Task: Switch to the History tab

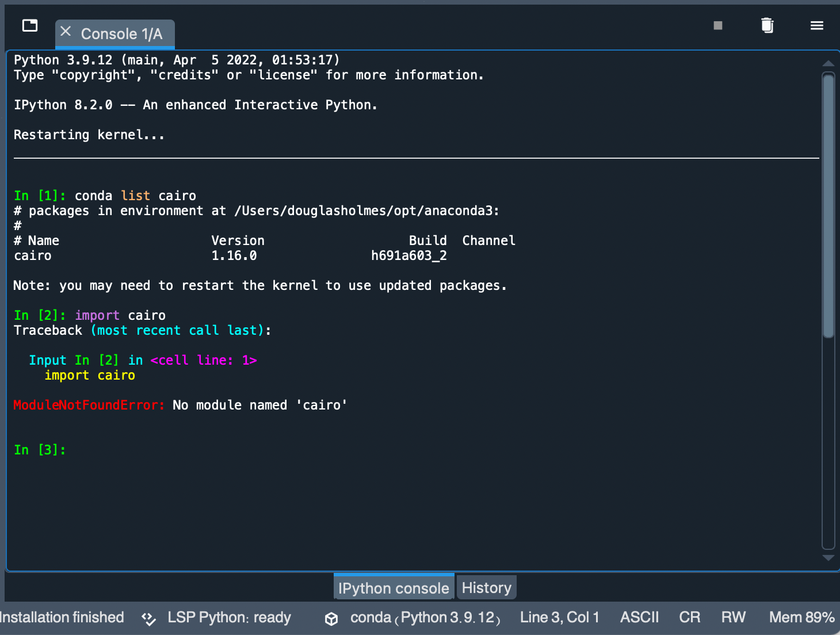Action: click(x=487, y=588)
